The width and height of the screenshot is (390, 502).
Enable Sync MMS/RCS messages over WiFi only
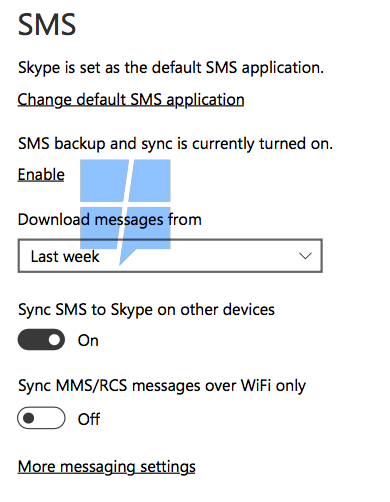pyautogui.click(x=41, y=418)
